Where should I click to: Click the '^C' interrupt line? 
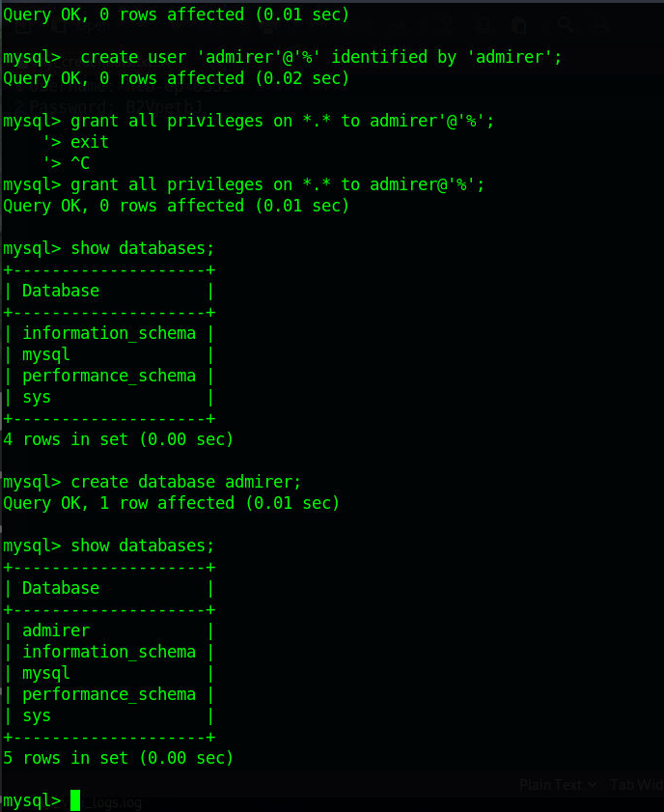click(x=80, y=163)
